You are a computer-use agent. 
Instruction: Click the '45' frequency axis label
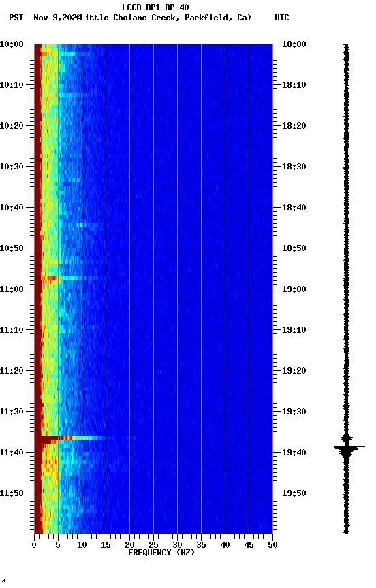point(249,545)
